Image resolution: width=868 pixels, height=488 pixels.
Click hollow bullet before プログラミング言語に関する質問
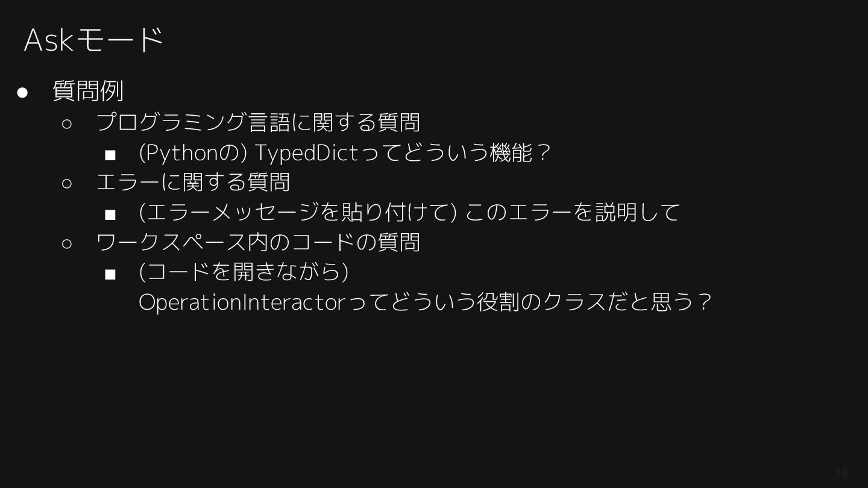pyautogui.click(x=67, y=124)
